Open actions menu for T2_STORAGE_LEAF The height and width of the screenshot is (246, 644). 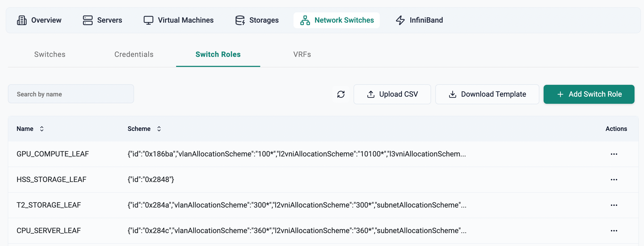614,205
